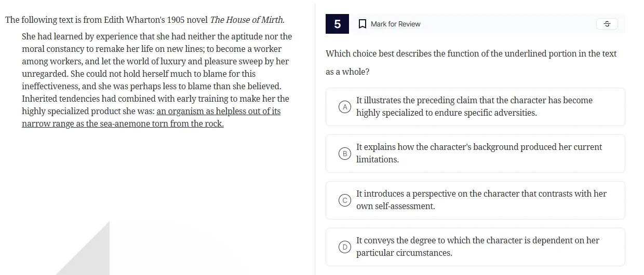644x275 pixels.
Task: Select the circled B radio option
Action: click(344, 154)
